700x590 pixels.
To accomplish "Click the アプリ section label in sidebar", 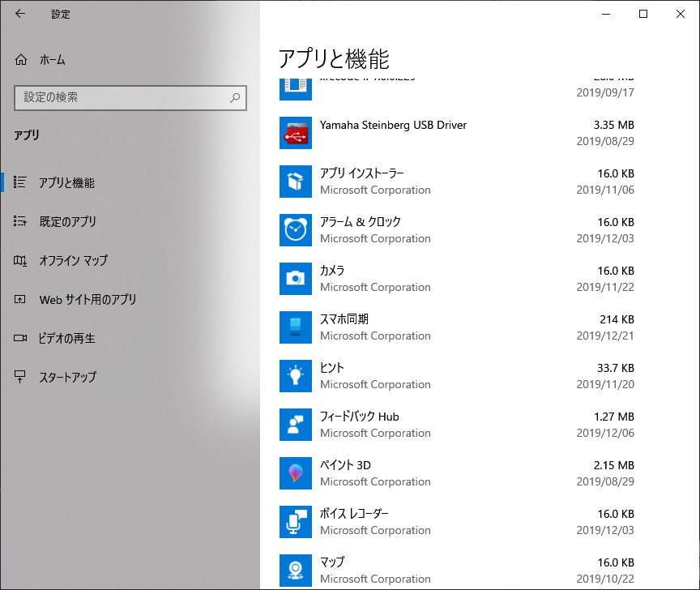I will [27, 135].
